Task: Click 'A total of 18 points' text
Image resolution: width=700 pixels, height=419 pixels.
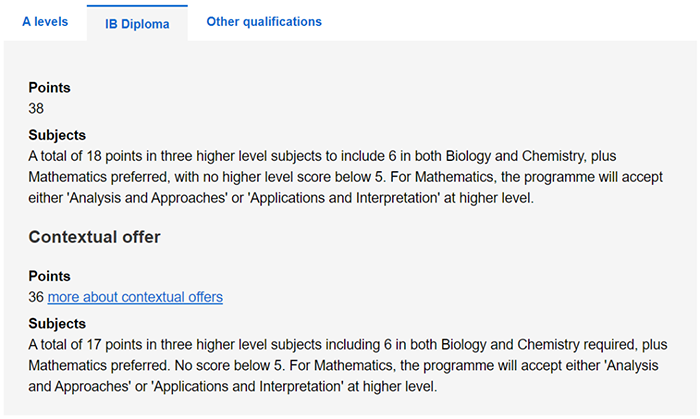Action: (88, 156)
